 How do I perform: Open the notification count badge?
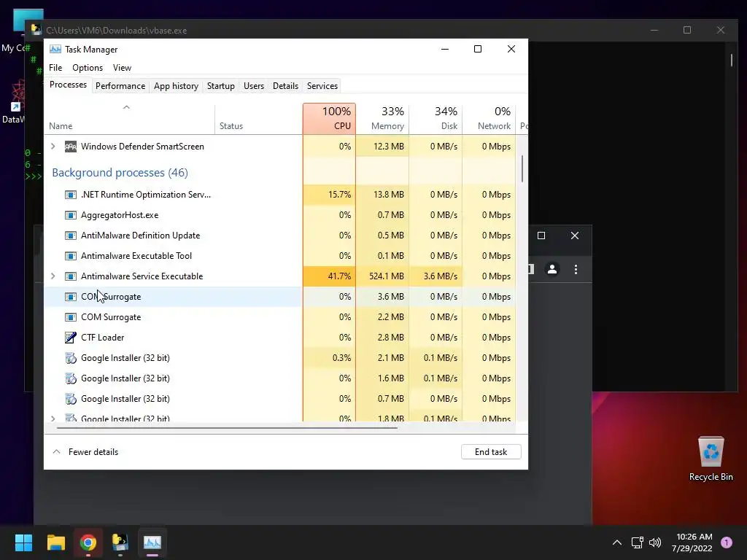727,542
